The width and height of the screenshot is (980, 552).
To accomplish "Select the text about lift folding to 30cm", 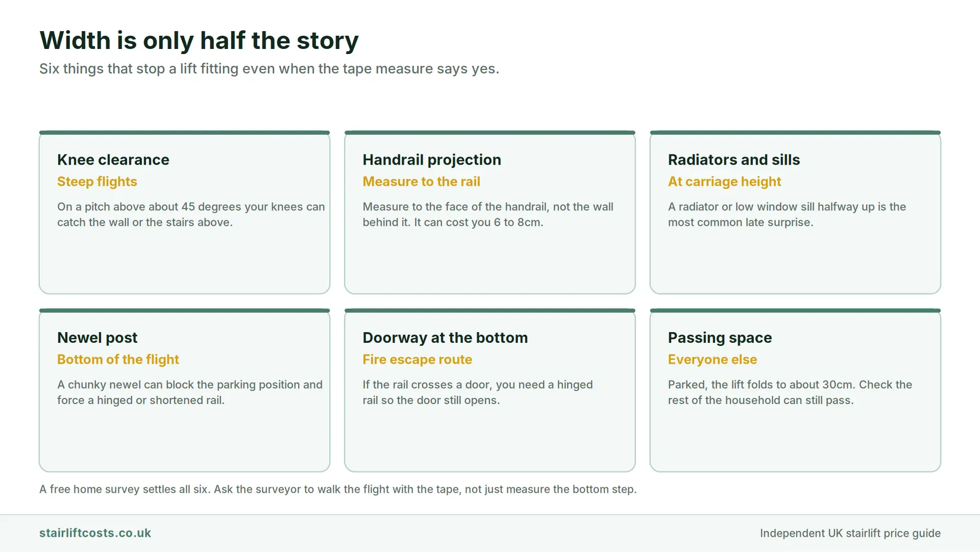I will [790, 392].
